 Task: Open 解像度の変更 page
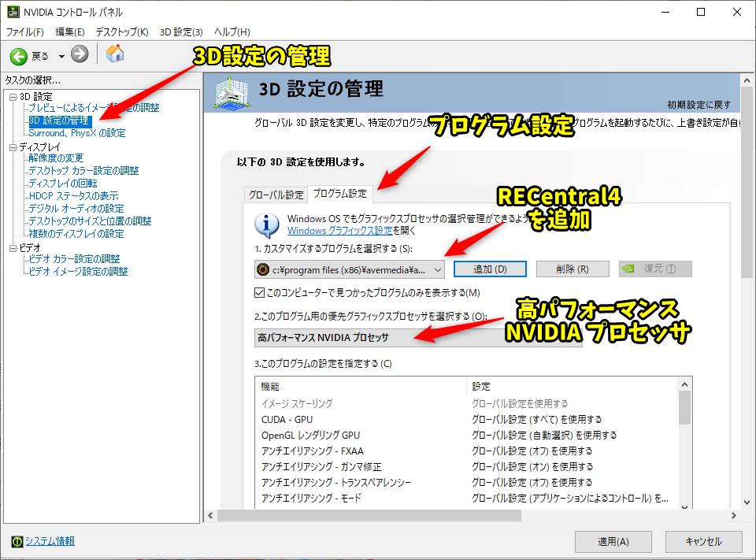56,158
